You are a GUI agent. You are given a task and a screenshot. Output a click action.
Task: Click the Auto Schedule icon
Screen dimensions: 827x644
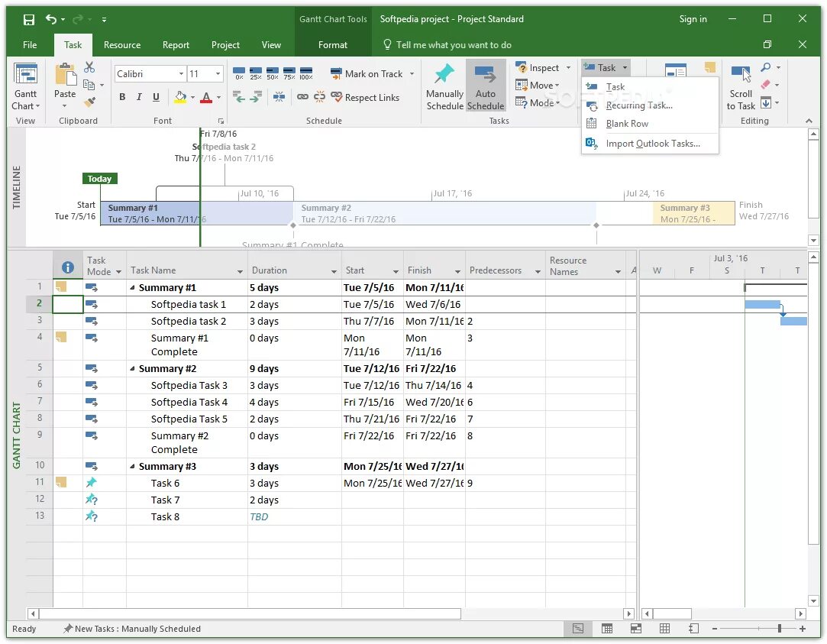click(485, 74)
